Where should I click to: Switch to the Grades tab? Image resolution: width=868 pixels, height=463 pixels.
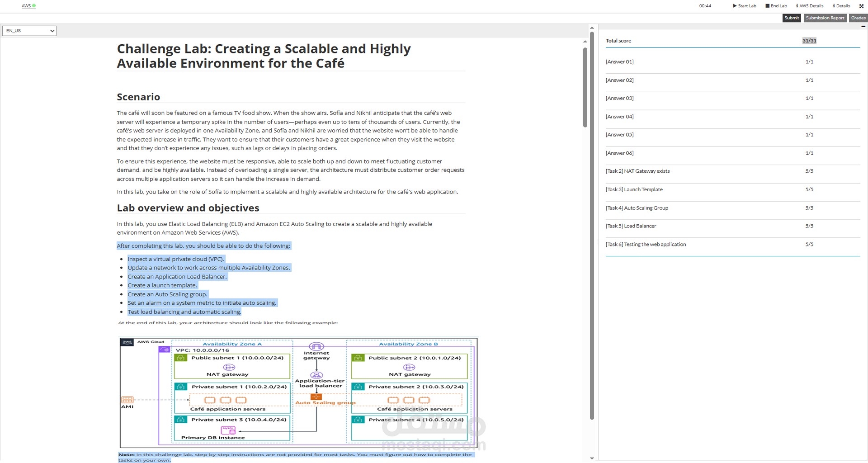click(858, 18)
